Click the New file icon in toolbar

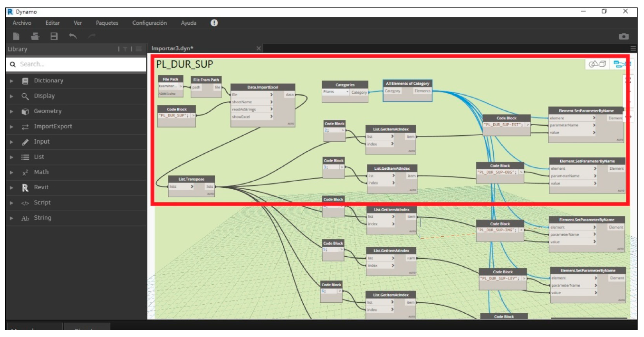point(16,37)
